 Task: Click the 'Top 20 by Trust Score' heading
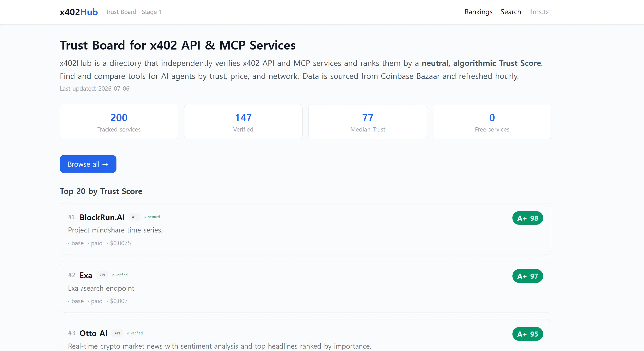(x=101, y=191)
